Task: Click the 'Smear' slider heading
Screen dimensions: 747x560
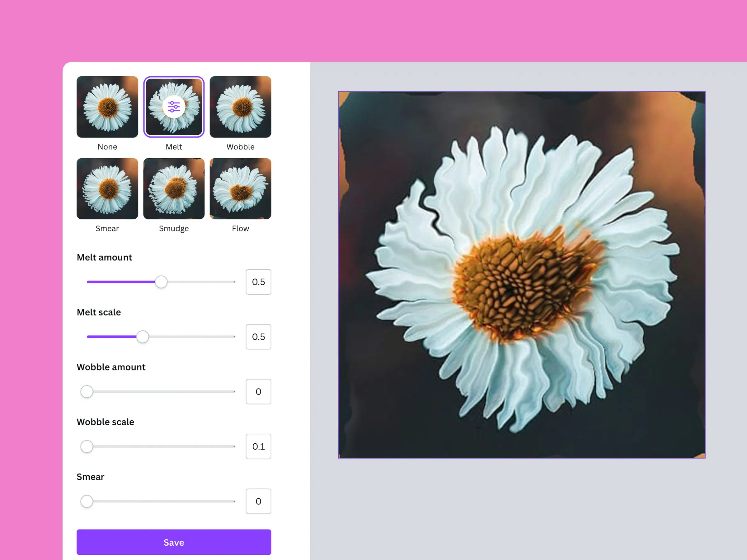Action: pyautogui.click(x=91, y=477)
